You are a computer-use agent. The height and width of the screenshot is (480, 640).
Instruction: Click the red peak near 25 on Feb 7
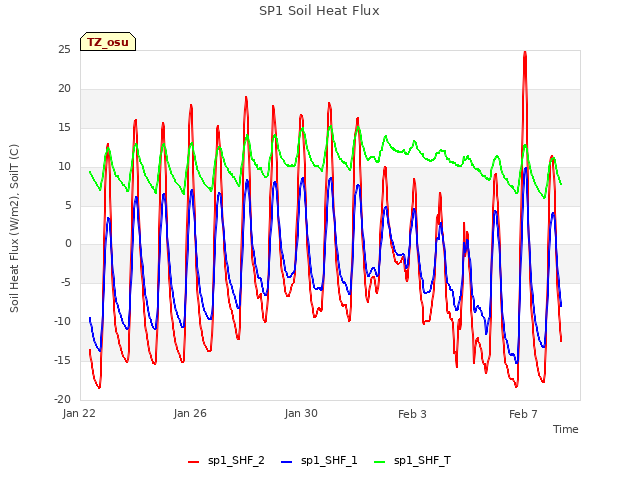[x=525, y=53]
